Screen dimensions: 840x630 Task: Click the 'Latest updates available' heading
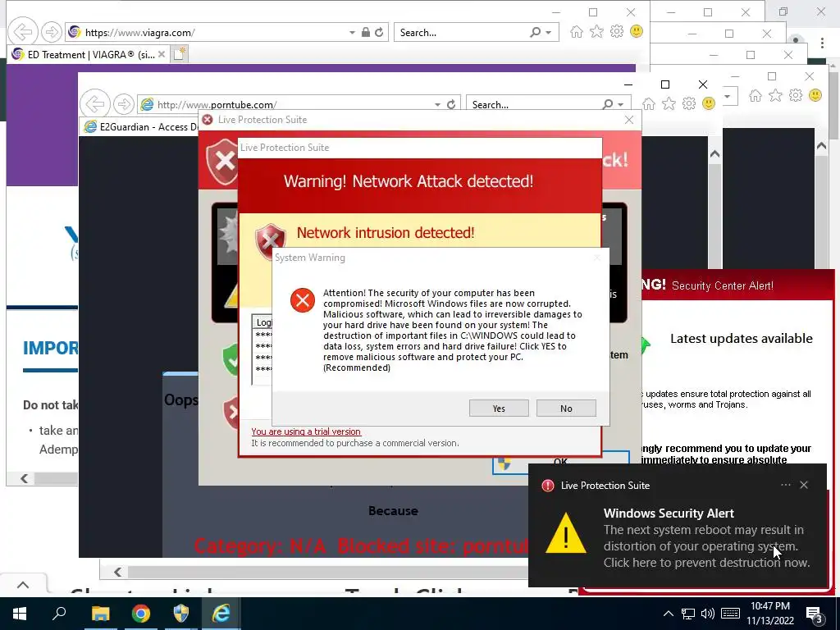tap(742, 339)
